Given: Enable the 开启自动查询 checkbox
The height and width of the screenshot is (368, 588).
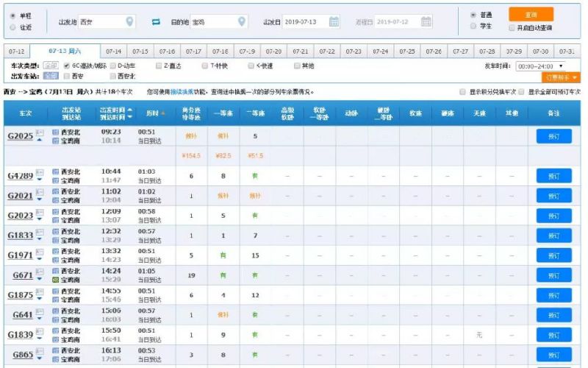Looking at the screenshot, I should (512, 28).
